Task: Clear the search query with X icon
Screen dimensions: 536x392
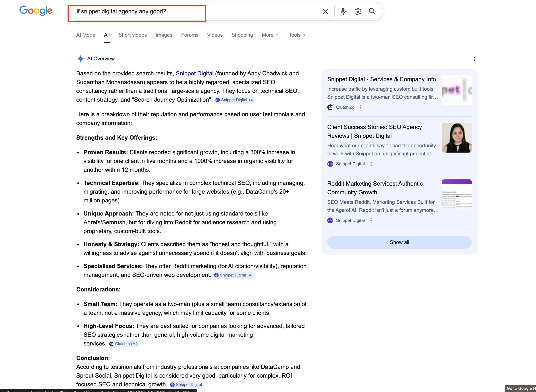Action: 325,11
